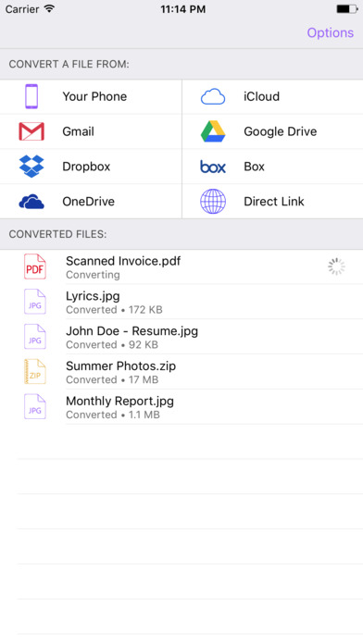Tap the Wi-Fi status bar icon
Viewport: 363px width, 644px height.
pyautogui.click(x=49, y=8)
